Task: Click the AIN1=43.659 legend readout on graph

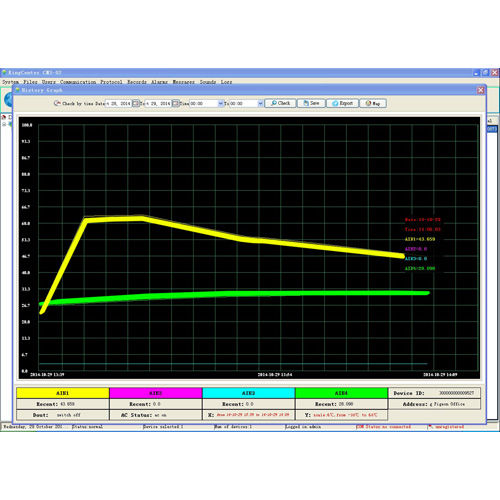Action: tap(420, 239)
